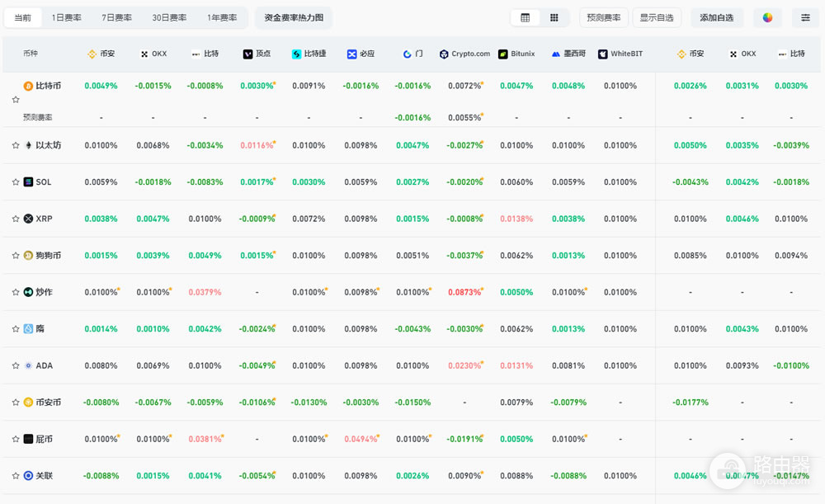Star the 炒作 row
Viewport: 825px width, 504px height.
click(x=16, y=292)
